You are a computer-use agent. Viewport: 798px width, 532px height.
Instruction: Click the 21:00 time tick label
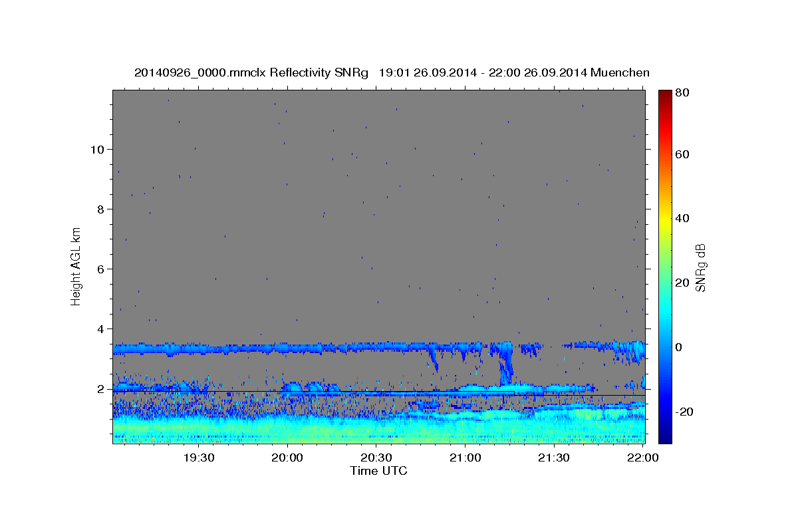click(x=465, y=458)
